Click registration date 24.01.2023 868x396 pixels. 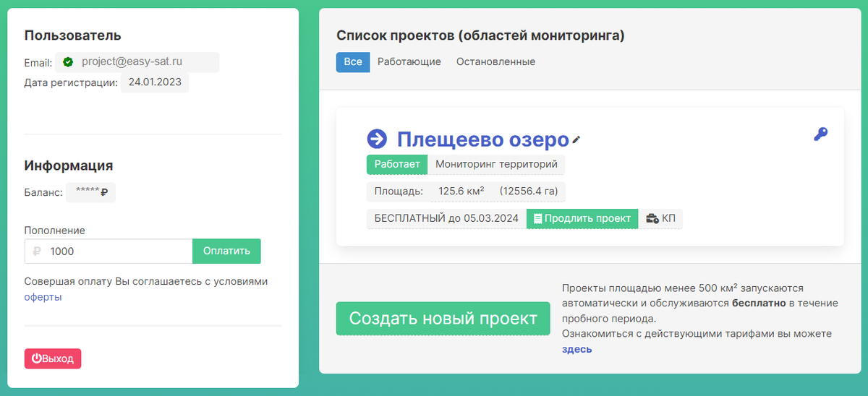pos(155,82)
